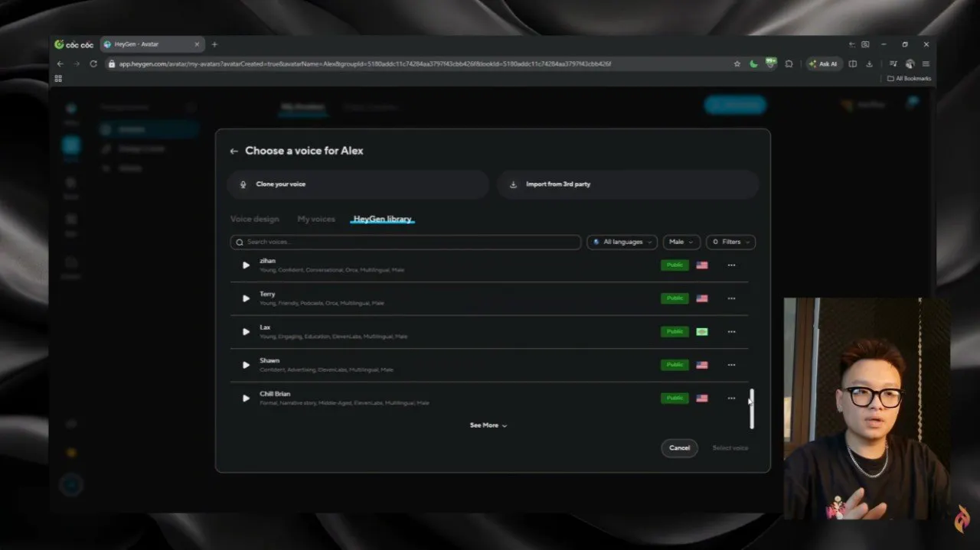Focus the Search voices field

[x=405, y=242]
